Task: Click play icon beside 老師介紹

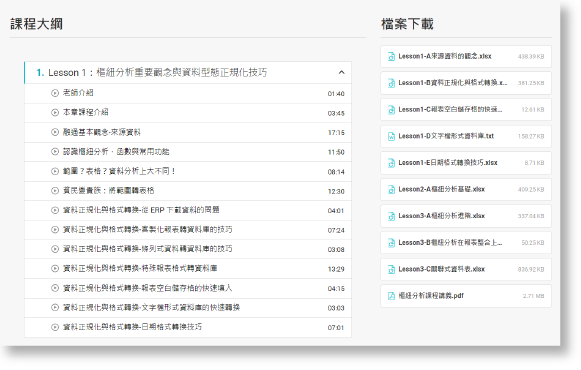Action: pyautogui.click(x=55, y=93)
